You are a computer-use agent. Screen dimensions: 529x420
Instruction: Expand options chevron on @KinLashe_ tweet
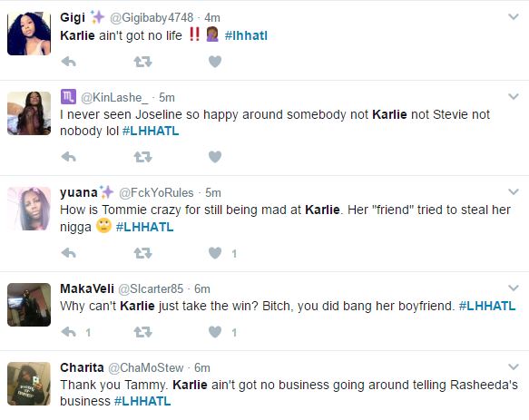514,97
